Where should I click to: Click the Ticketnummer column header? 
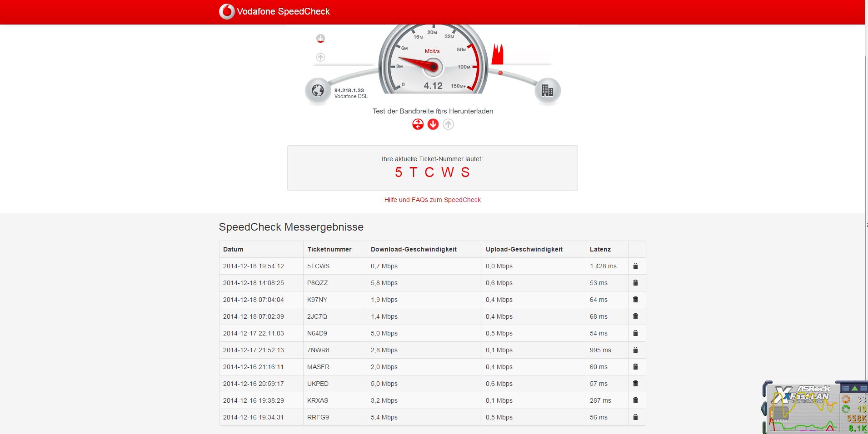(x=329, y=249)
